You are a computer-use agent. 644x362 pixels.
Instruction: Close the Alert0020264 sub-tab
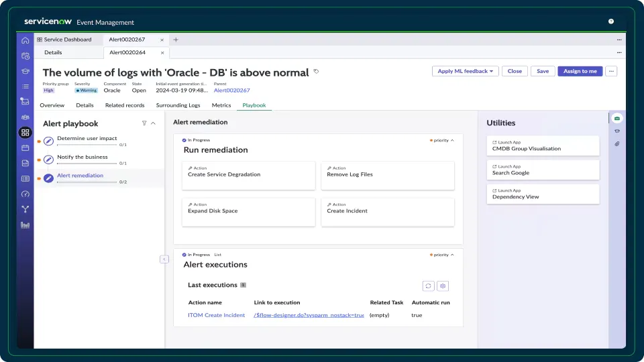162,52
